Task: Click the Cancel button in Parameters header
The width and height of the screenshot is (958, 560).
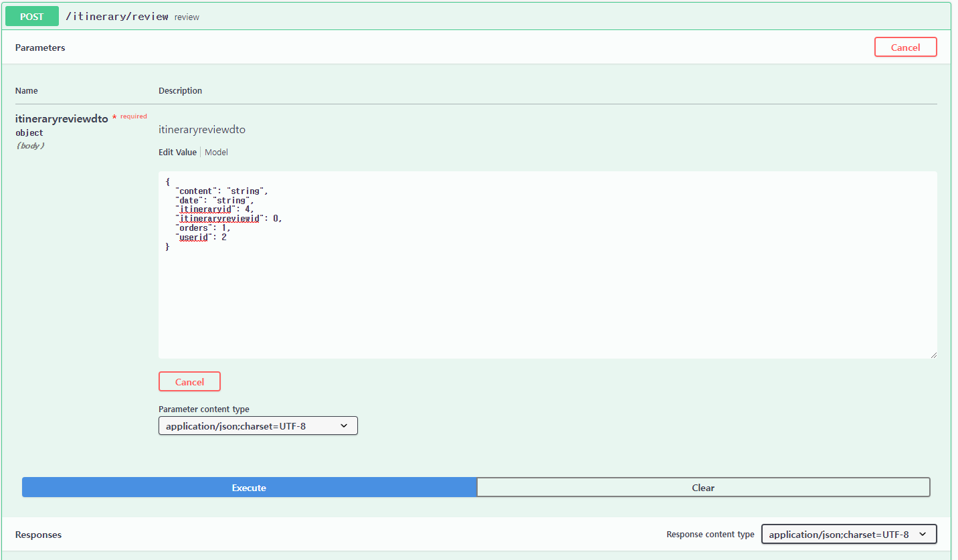Action: coord(905,47)
